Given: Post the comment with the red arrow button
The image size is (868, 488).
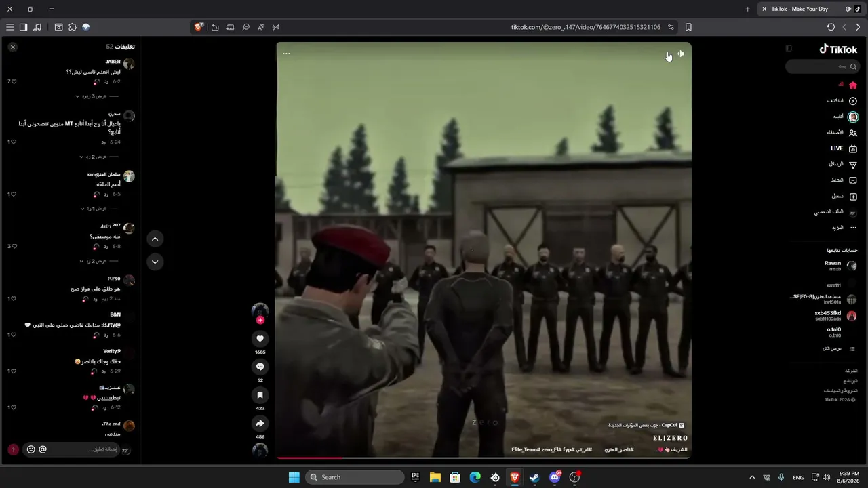Looking at the screenshot, I should pyautogui.click(x=13, y=449).
